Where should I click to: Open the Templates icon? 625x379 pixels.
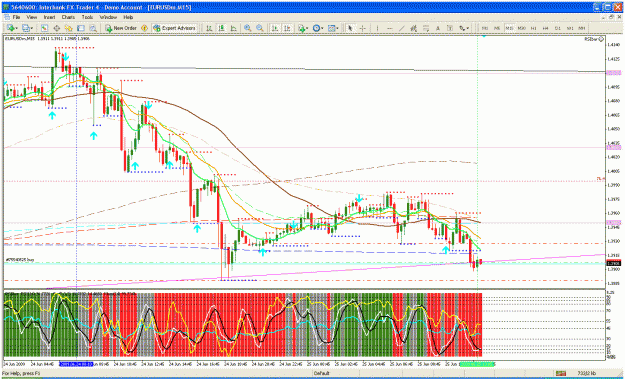[332, 28]
